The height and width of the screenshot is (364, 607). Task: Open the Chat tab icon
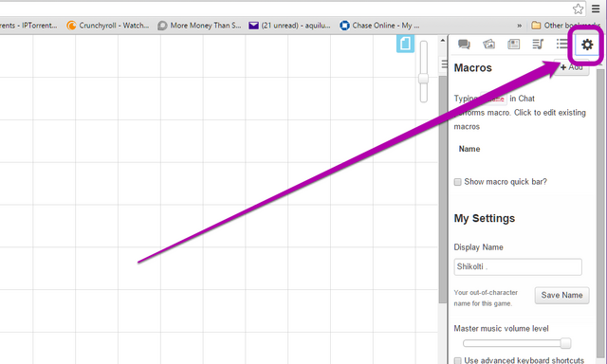464,45
